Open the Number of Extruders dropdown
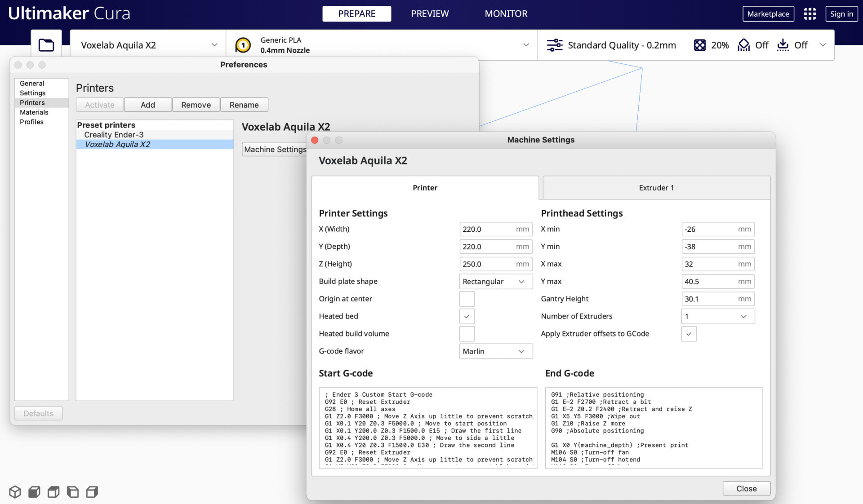Viewport: 863px width, 504px height. click(717, 316)
